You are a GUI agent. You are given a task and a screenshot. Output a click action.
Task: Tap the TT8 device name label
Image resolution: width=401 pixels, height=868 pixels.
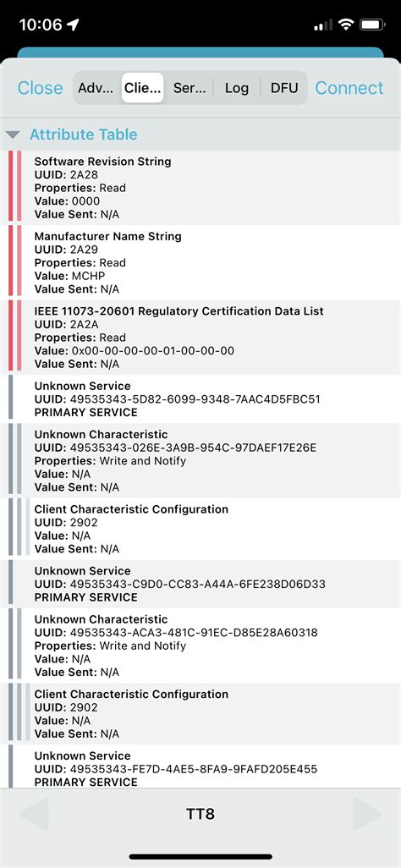coord(200,814)
